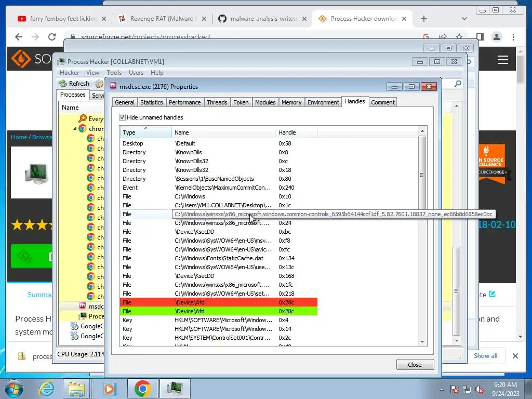Screen dimensions: 532x399
Task: Open a new Chrome tab
Action: click(x=424, y=19)
